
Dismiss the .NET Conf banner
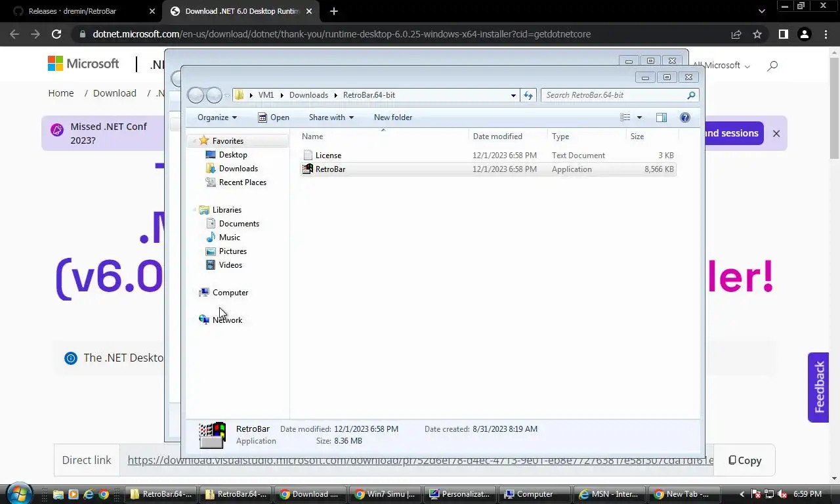776,133
